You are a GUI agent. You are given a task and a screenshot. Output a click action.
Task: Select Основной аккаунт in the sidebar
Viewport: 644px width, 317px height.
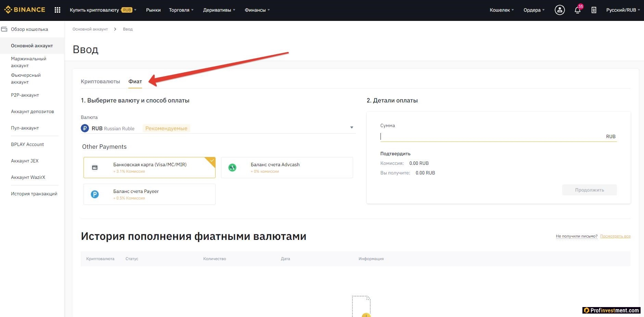click(32, 46)
